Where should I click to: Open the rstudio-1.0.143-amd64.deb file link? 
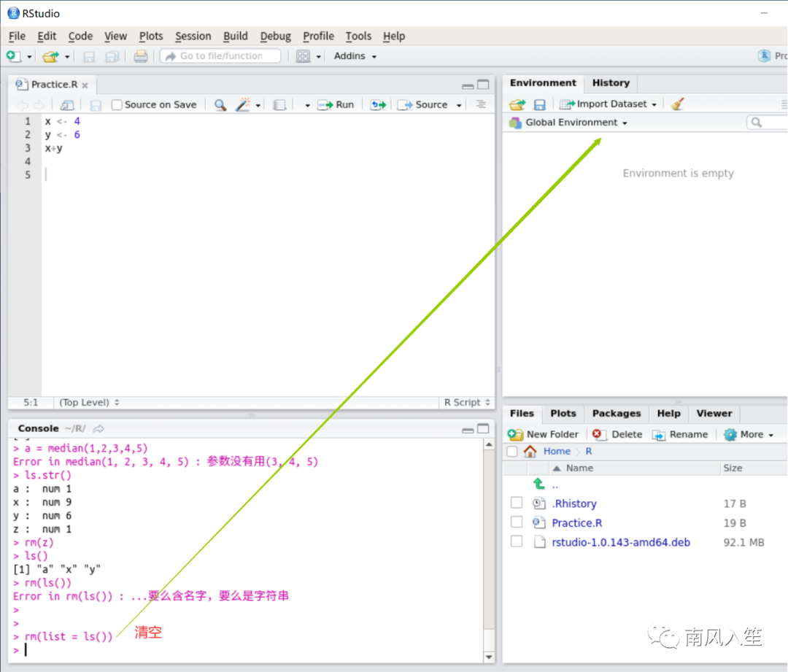(621, 542)
